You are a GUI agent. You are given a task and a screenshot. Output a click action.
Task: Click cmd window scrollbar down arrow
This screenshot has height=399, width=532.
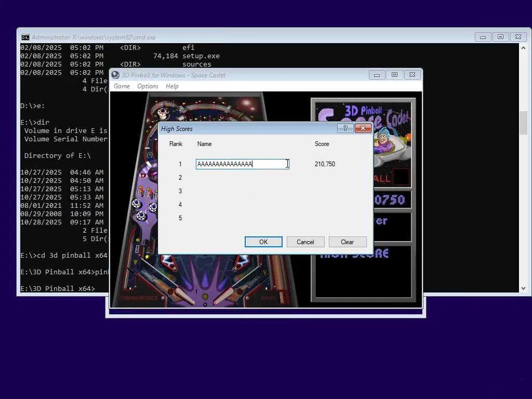[x=523, y=288]
